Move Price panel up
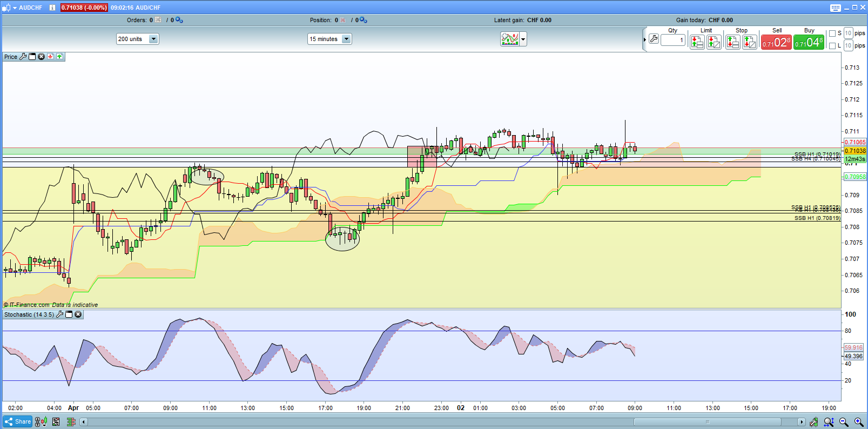This screenshot has height=429, width=868. click(x=59, y=57)
